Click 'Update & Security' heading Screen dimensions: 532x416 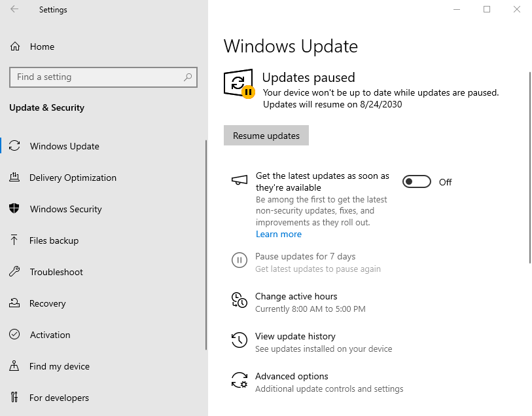[46, 107]
